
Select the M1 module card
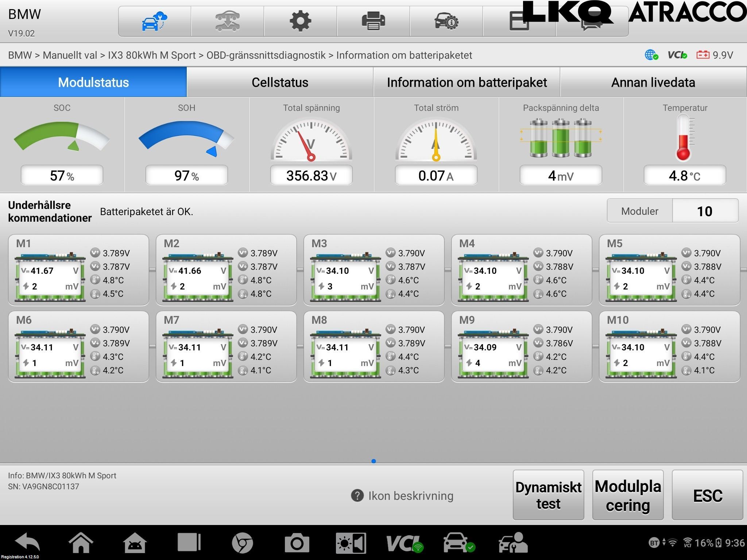[x=78, y=270]
